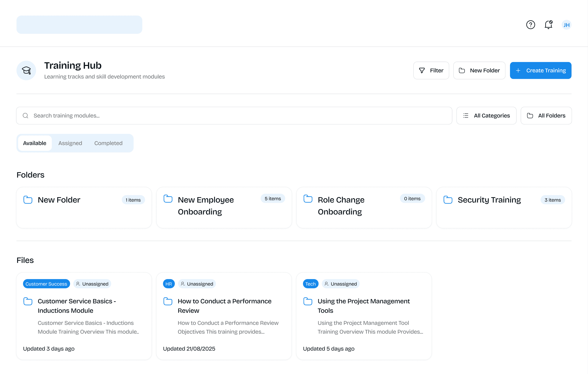Click folder icon beside Using the Project Management Tools
This screenshot has height=374, width=588.
click(x=308, y=301)
